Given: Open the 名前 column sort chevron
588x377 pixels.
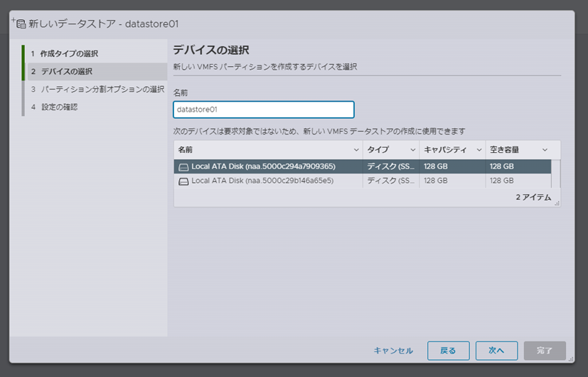Looking at the screenshot, I should [x=356, y=149].
